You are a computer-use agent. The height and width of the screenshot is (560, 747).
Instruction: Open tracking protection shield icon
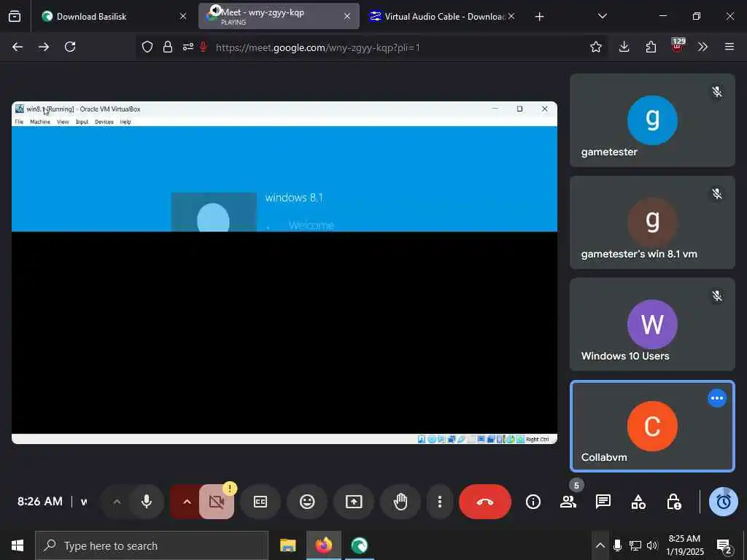click(x=147, y=47)
